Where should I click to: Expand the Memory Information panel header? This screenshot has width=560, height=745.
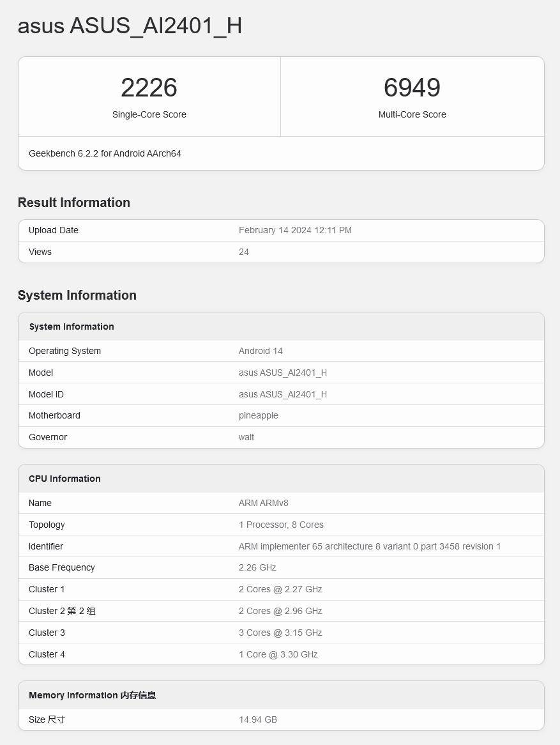92,695
